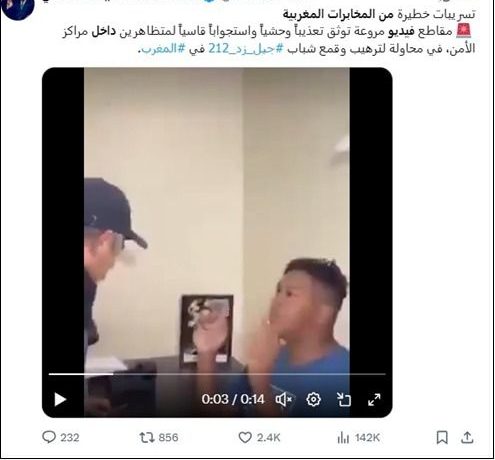Expand video to fullscreen
Image resolution: width=495 pixels, height=460 pixels.
point(374,399)
